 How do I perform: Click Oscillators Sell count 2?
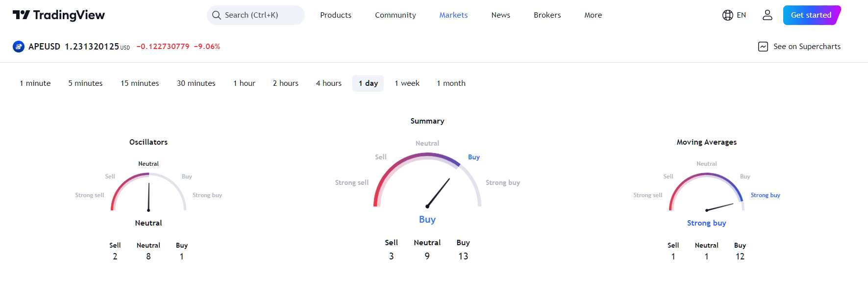(115, 256)
